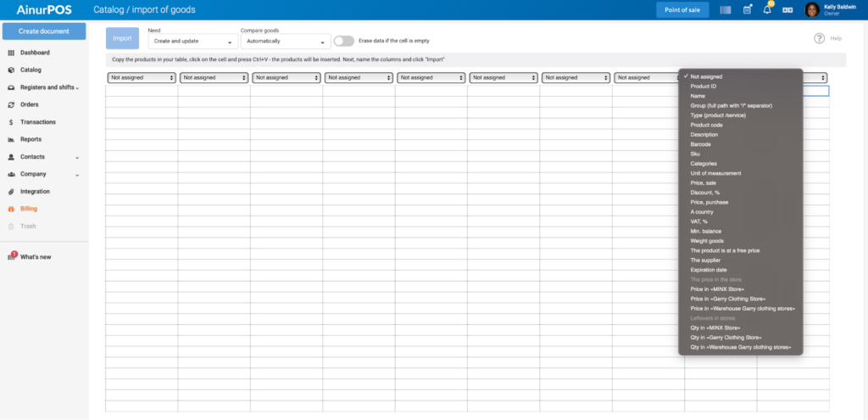This screenshot has height=420, width=868.
Task: Open the calendar icon in header
Action: click(x=747, y=9)
